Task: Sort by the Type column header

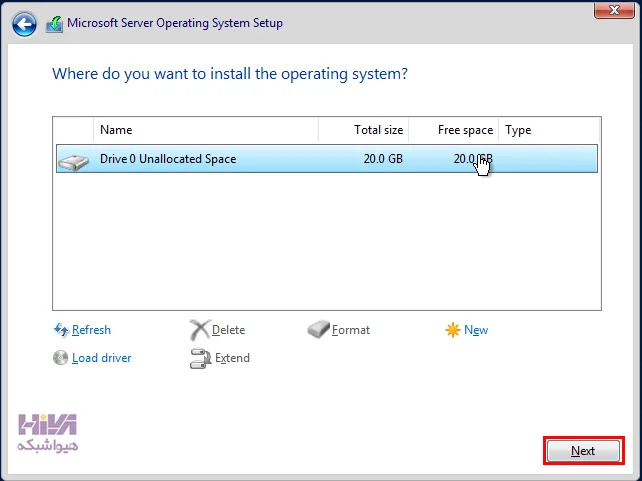Action: click(549, 130)
